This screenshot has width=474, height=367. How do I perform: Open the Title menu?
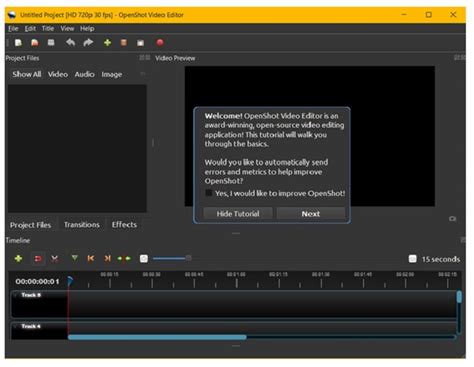(x=48, y=29)
